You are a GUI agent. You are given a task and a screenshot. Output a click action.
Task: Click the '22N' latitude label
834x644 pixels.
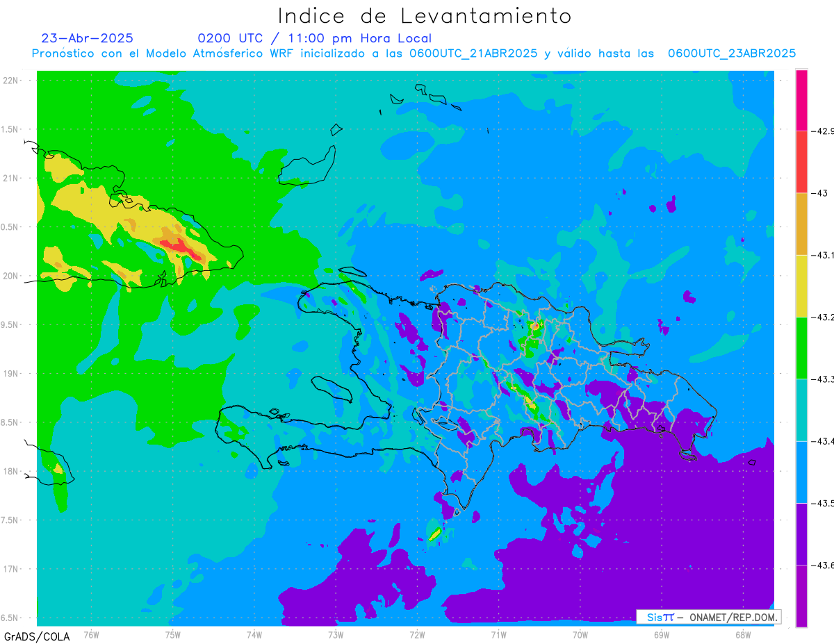coord(10,80)
